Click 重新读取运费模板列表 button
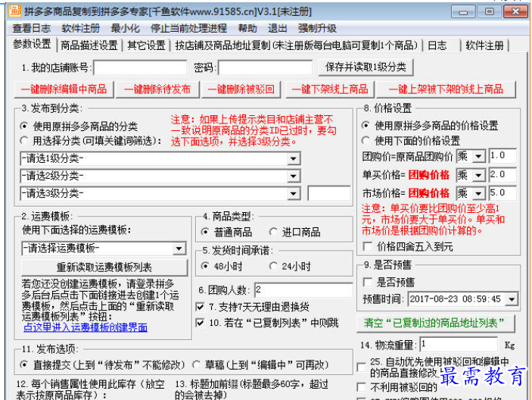Viewport: 532px width, 400px height. 104,267
